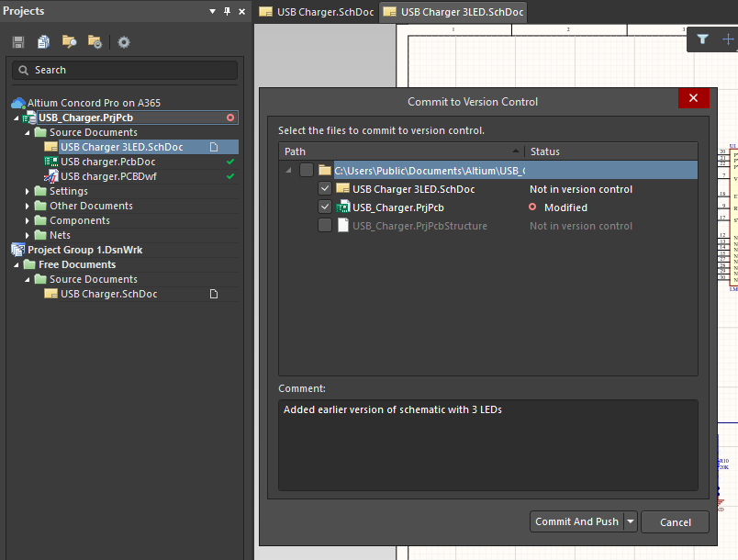
Task: Check USB_Charger.PrjPcbStructure in commit list
Action: coord(325,226)
